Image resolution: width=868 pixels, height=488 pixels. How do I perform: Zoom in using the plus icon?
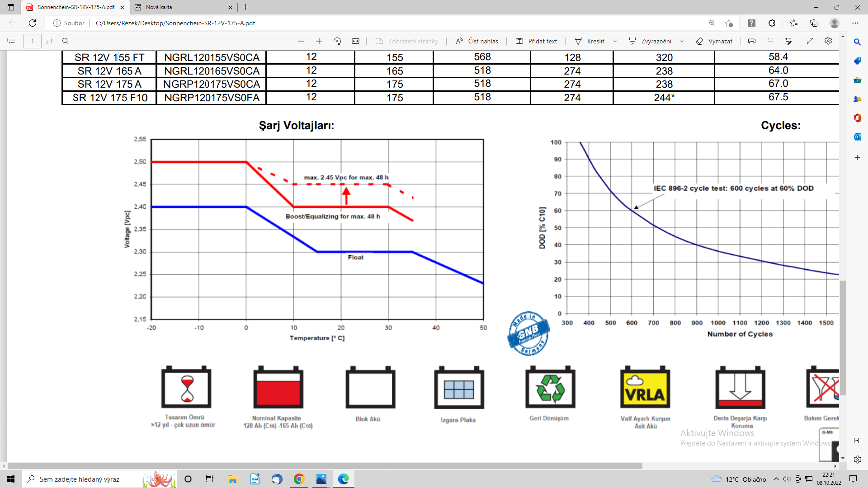pyautogui.click(x=319, y=41)
